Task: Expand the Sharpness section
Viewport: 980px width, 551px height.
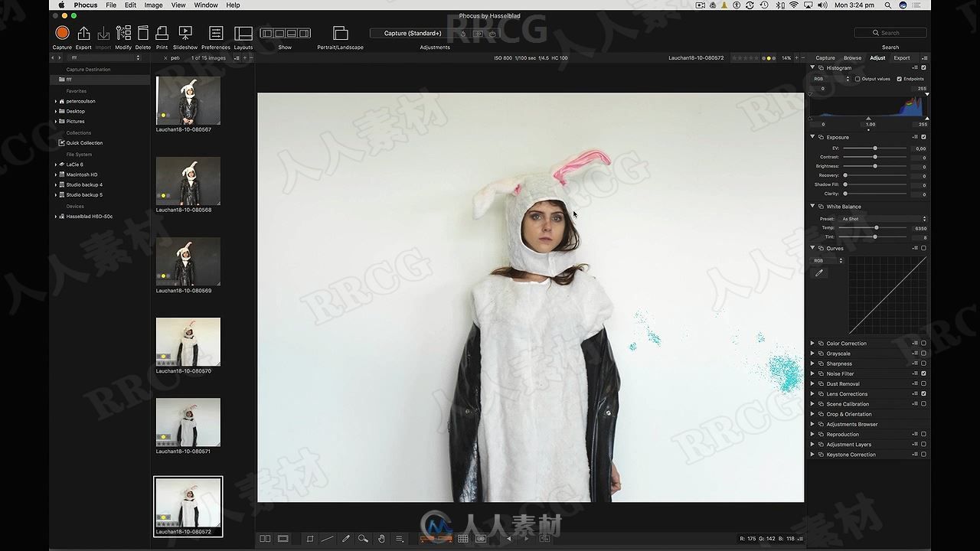Action: tap(812, 364)
